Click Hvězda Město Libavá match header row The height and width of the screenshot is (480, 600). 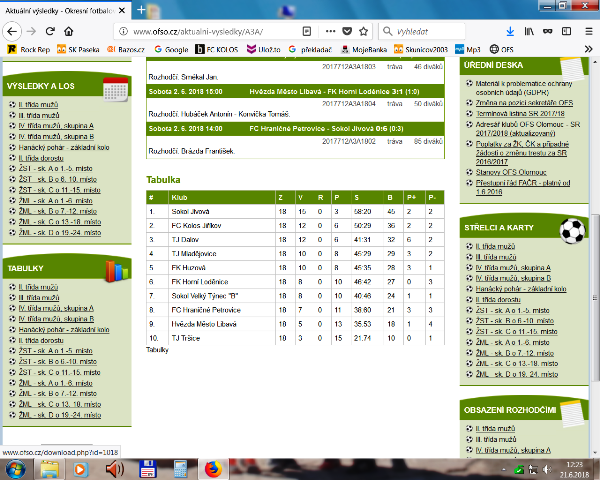point(295,91)
